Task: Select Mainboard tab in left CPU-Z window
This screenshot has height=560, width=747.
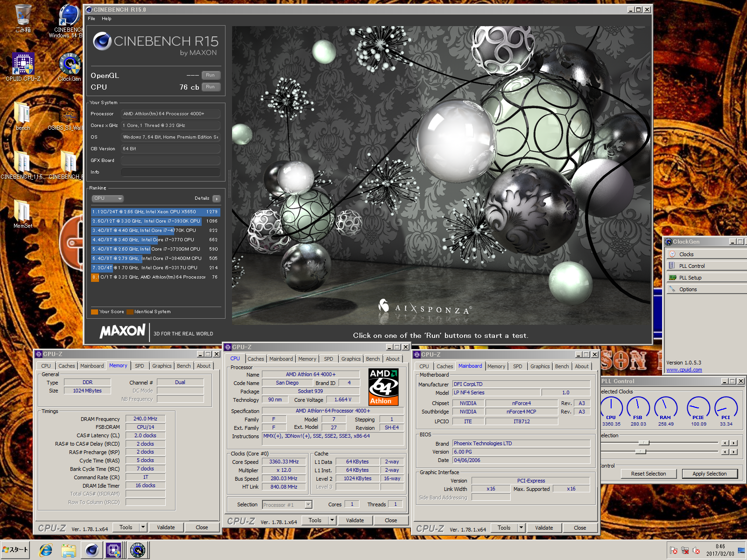Action: pos(92,366)
